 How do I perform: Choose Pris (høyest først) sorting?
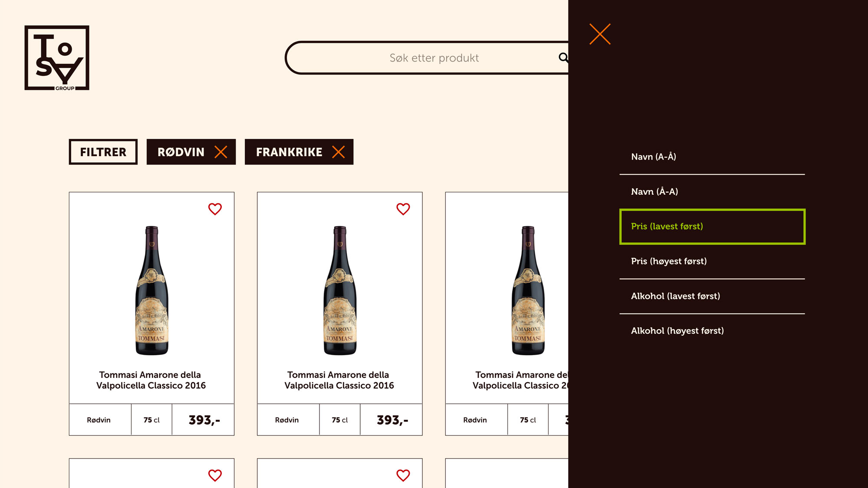712,261
